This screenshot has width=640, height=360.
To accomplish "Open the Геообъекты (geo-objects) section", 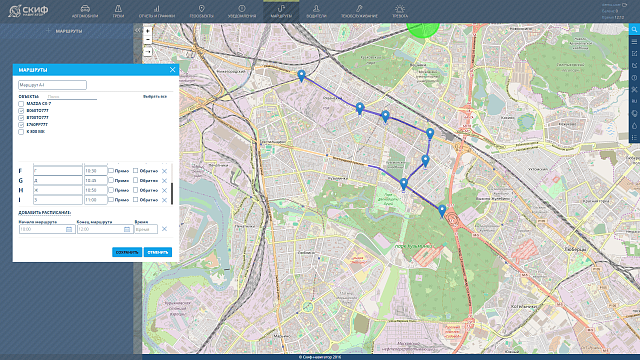I will coord(201,11).
